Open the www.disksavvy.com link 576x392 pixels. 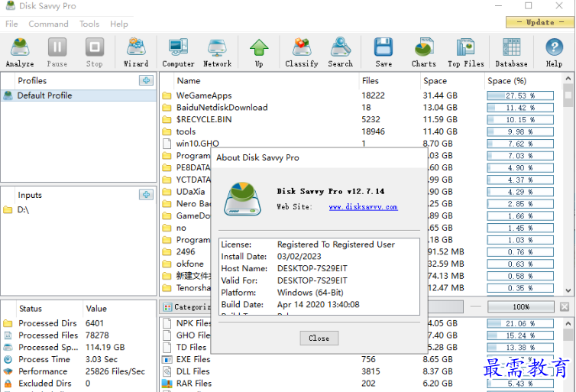[363, 207]
